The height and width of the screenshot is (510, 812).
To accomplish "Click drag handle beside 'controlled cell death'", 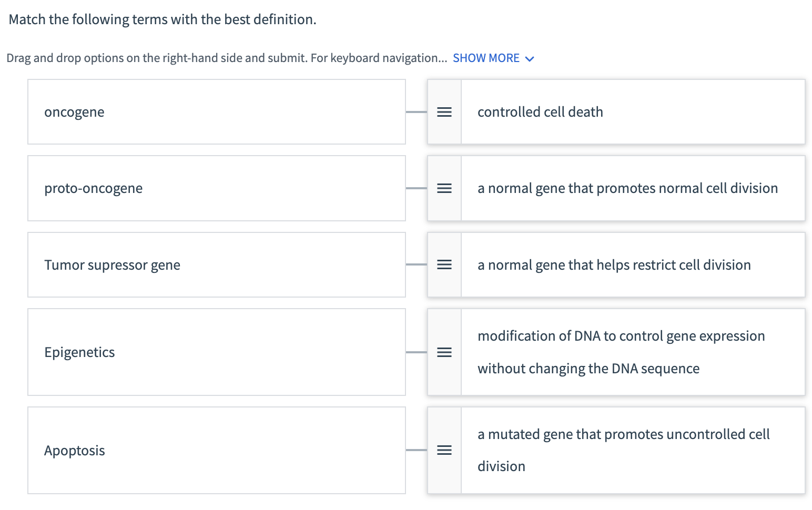I will pos(444,112).
